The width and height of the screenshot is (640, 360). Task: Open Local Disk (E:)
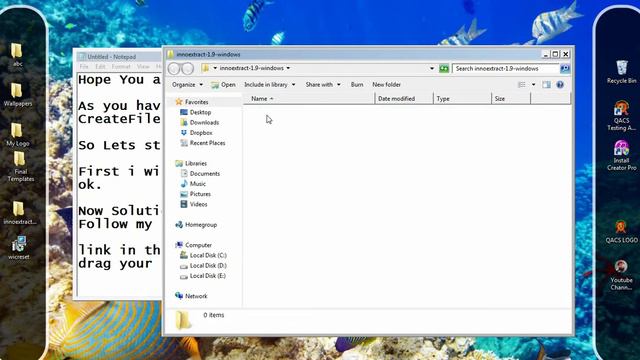204,276
